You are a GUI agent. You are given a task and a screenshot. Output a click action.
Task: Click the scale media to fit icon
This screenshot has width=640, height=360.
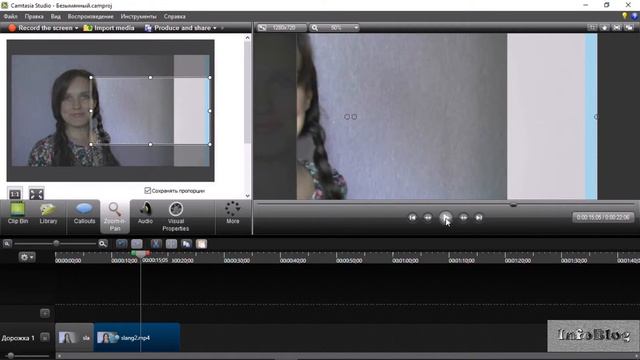[x=36, y=194]
